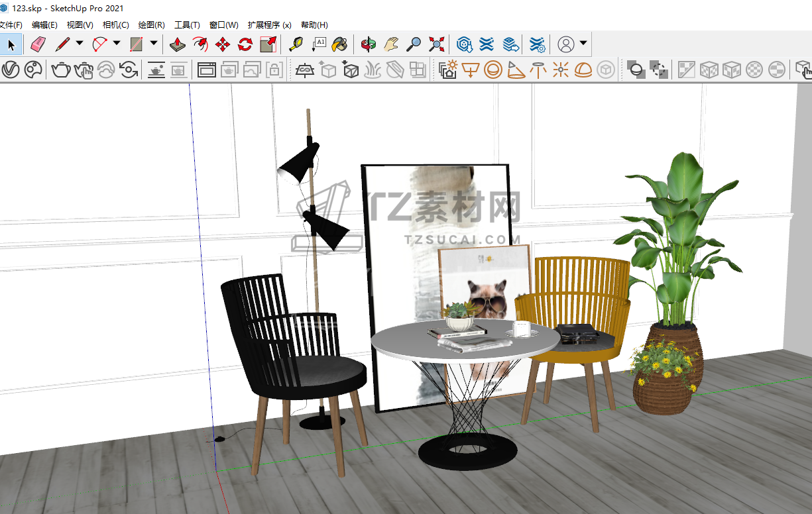Click Send to LayOut icon
Viewport: 812px width, 514px height.
(x=510, y=44)
